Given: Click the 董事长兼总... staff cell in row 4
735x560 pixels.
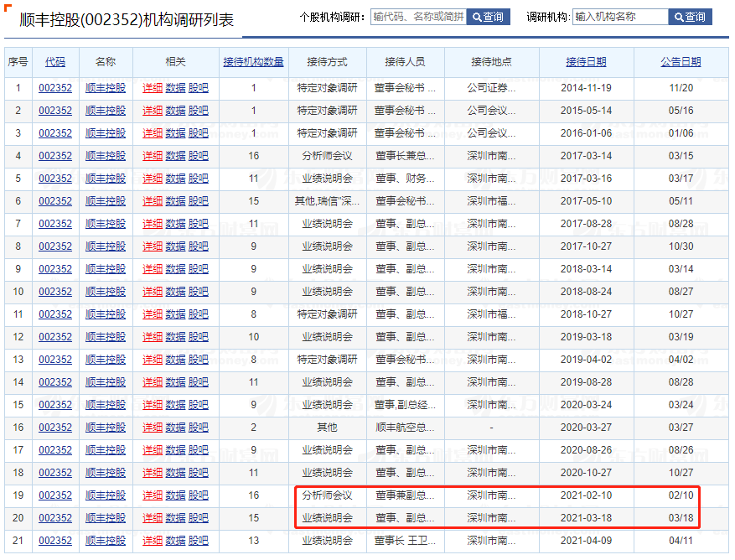Looking at the screenshot, I should click(x=405, y=156).
